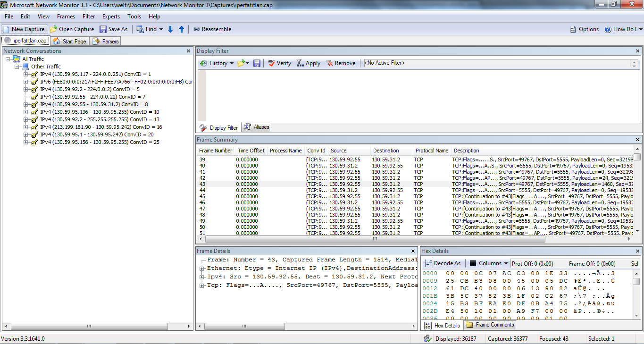This screenshot has height=344, width=644.
Task: Open the View menu
Action: [43, 17]
